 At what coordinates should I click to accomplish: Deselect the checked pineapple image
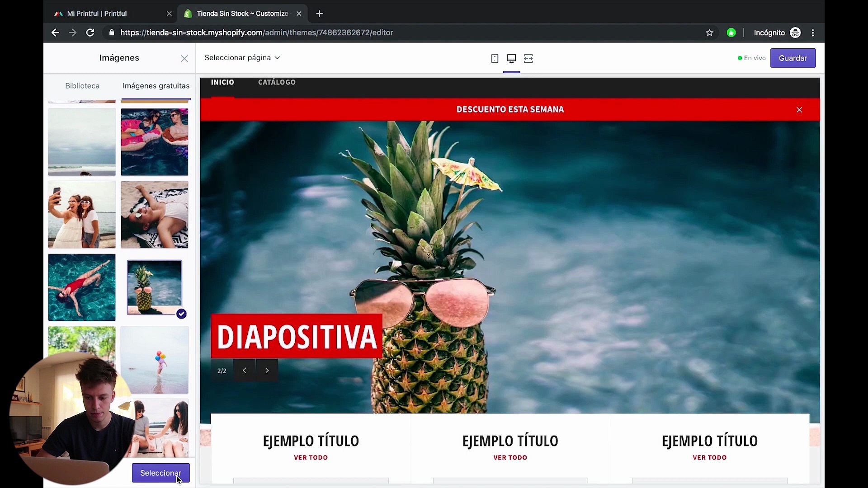click(181, 314)
